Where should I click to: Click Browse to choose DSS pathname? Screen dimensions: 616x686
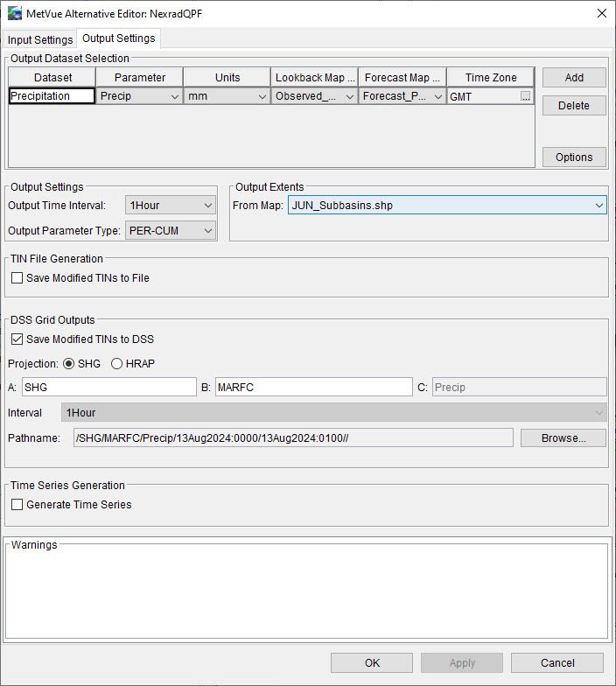coord(563,437)
